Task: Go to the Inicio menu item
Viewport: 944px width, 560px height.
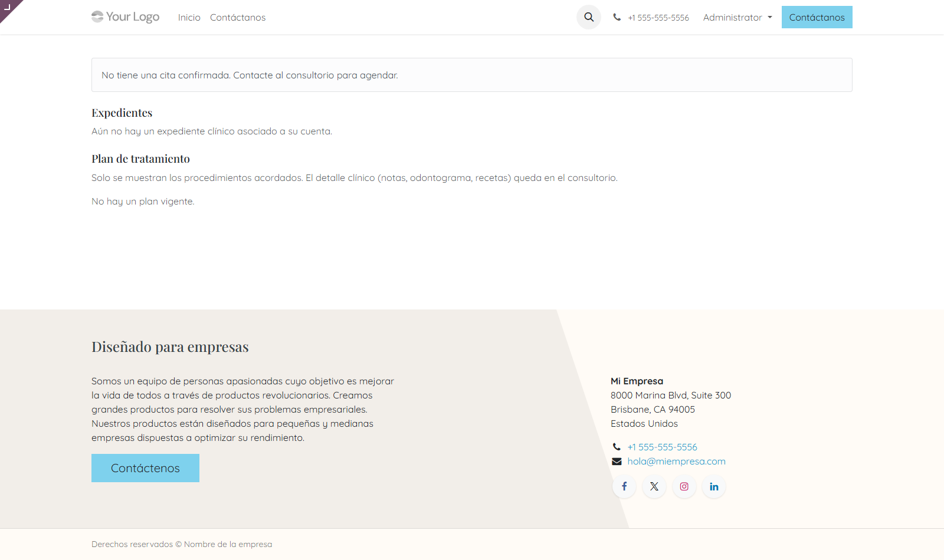Action: click(189, 17)
